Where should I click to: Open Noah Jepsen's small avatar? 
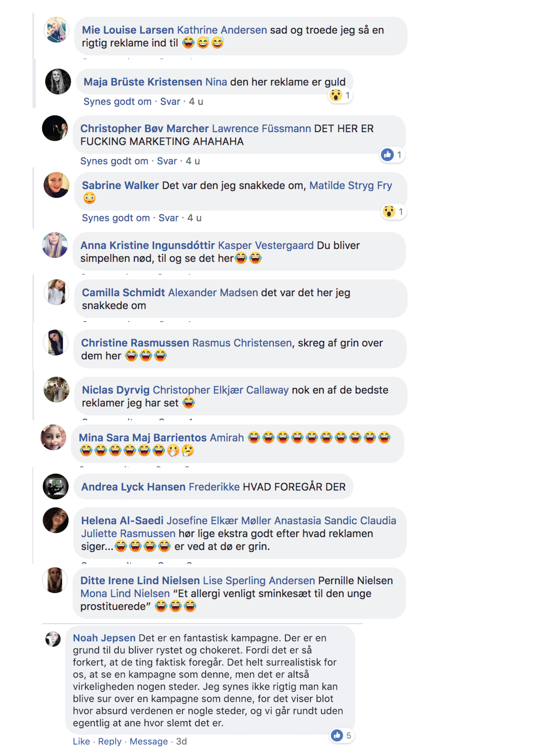tap(53, 639)
